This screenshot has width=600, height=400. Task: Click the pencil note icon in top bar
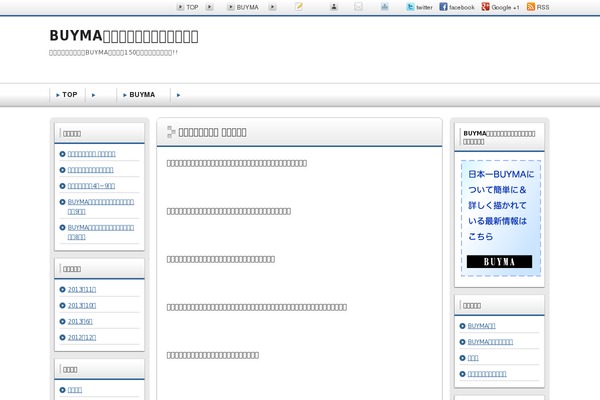tap(299, 7)
